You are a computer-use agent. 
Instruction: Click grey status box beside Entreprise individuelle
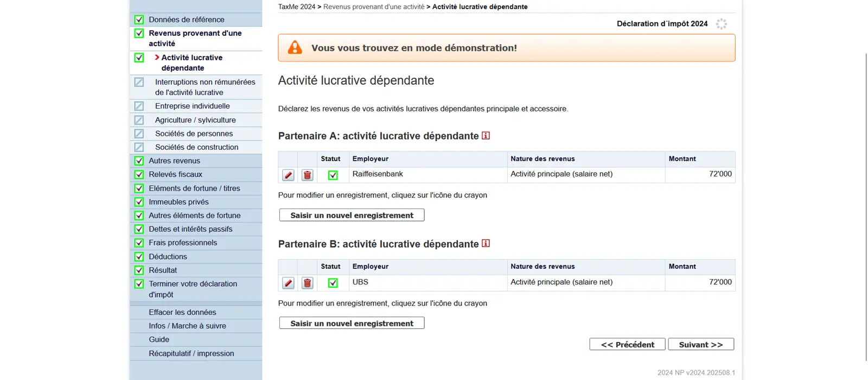click(x=139, y=106)
